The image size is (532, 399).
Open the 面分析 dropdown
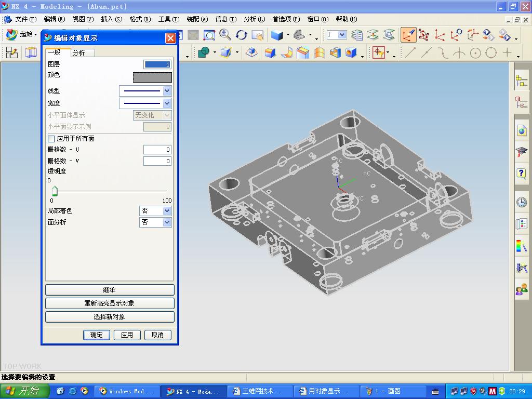click(x=167, y=222)
